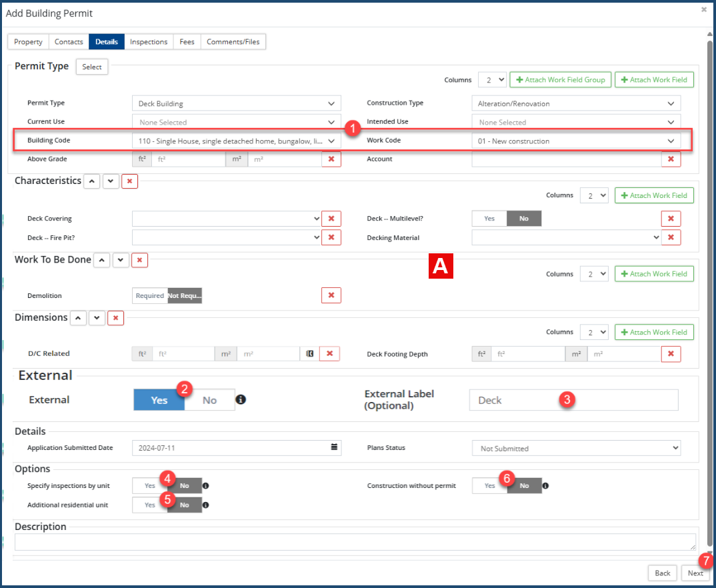
Task: Switch to the Property tab
Action: (x=28, y=41)
